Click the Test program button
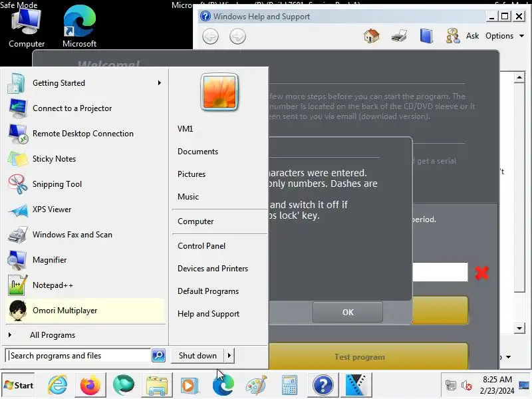Image resolution: width=532 pixels, height=399 pixels. pyautogui.click(x=368, y=356)
